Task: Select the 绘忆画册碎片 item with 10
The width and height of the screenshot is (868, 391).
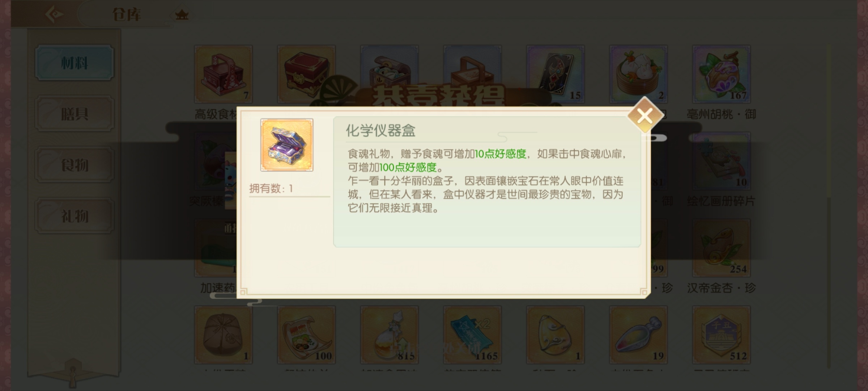Action: (x=721, y=161)
